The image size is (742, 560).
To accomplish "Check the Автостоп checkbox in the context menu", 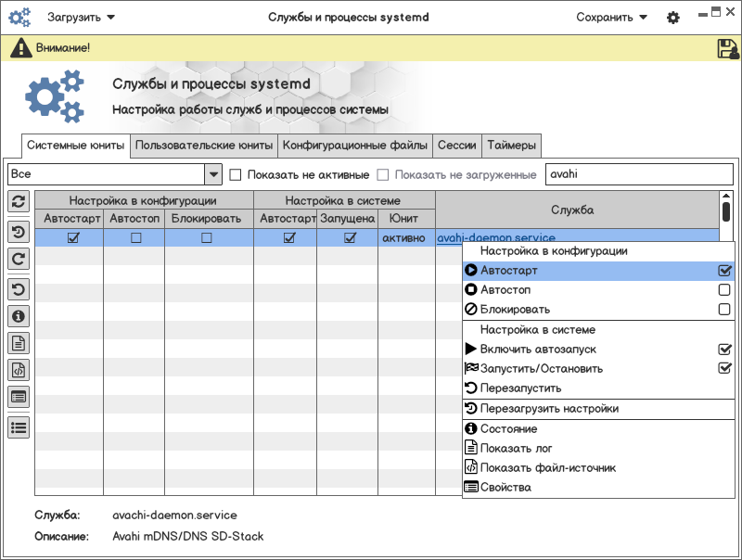I will point(724,290).
